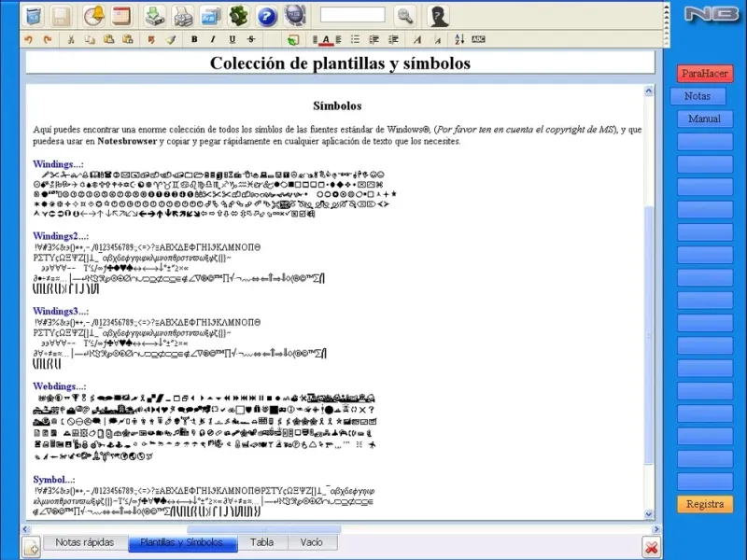This screenshot has height=560, width=747.
Task: Align text right
Action: pos(338,39)
